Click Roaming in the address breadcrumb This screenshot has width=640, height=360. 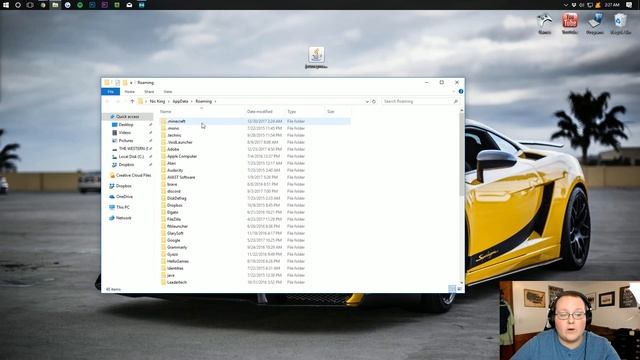(204, 101)
